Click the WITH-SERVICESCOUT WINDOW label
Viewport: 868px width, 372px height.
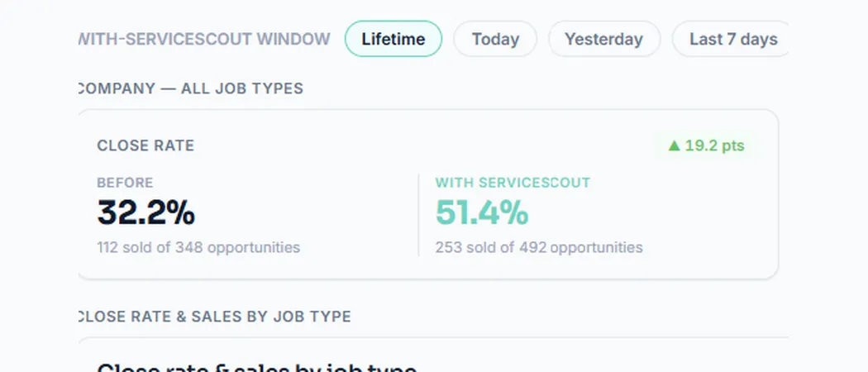pyautogui.click(x=203, y=40)
